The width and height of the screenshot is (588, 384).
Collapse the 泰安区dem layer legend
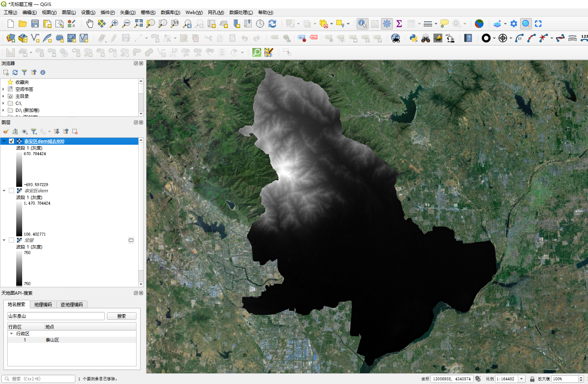coord(4,191)
